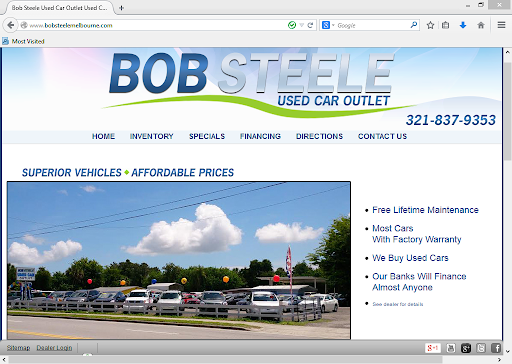Click the vertical scrollbar up arrow

tap(507, 52)
